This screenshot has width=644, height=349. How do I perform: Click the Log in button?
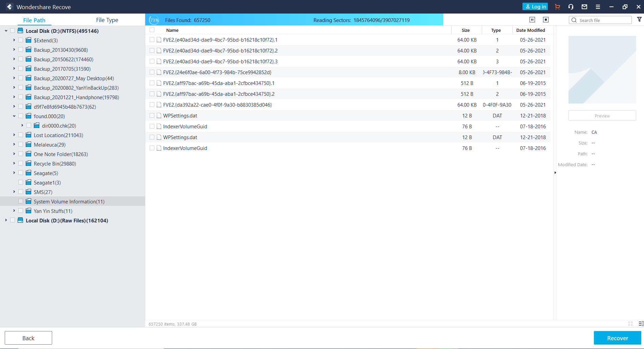click(x=535, y=6)
